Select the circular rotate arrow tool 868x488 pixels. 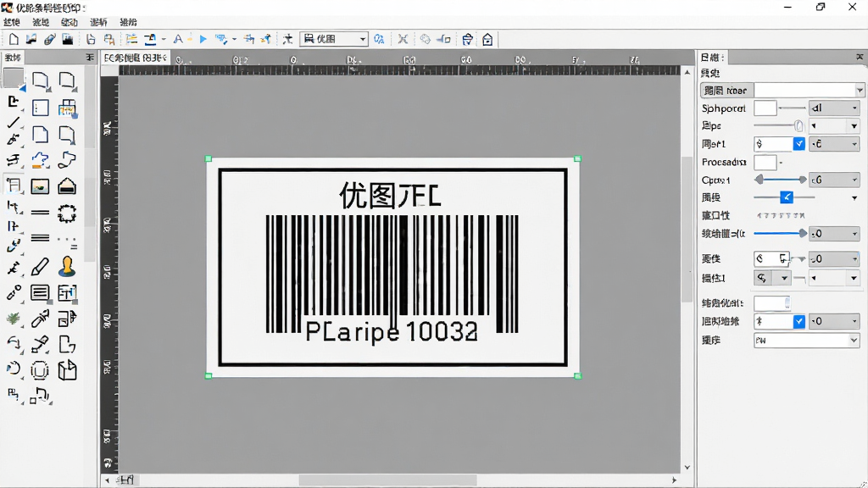[14, 369]
